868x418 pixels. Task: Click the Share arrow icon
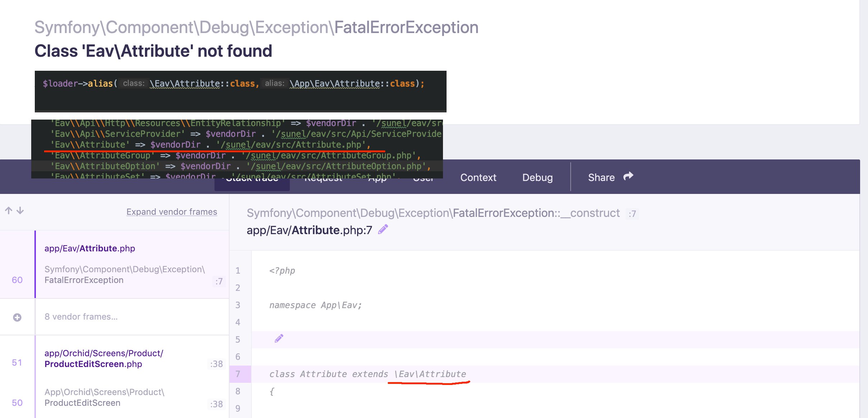pyautogui.click(x=628, y=176)
